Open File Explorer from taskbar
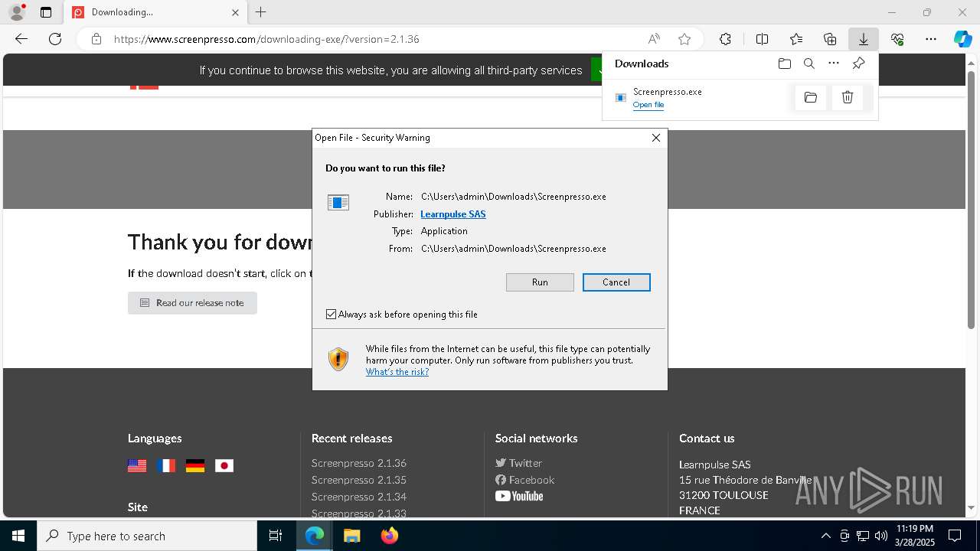This screenshot has height=551, width=980. click(351, 536)
